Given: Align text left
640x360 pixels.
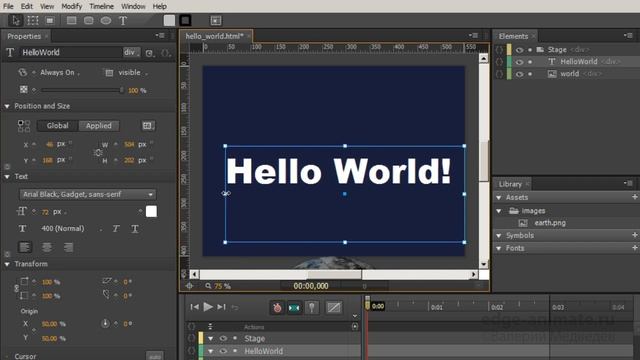Looking at the screenshot, I should click(x=25, y=247).
